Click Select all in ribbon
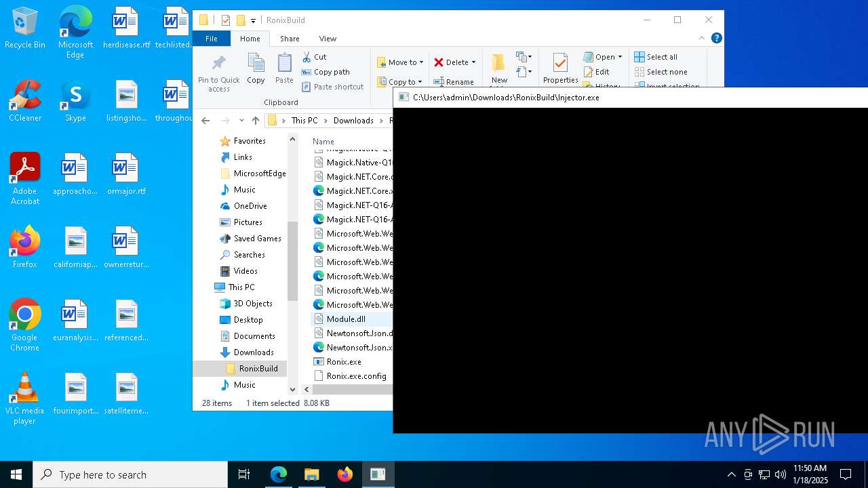 coord(656,57)
